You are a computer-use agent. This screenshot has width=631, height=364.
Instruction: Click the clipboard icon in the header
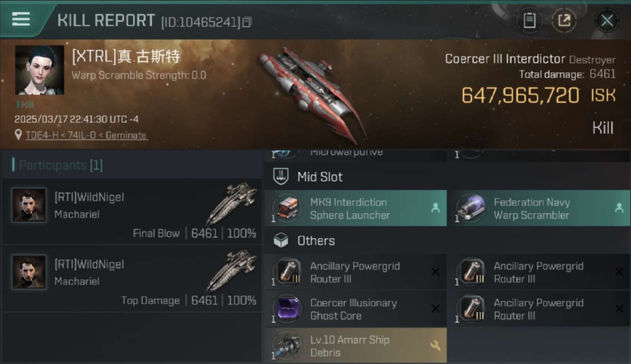coord(529,20)
